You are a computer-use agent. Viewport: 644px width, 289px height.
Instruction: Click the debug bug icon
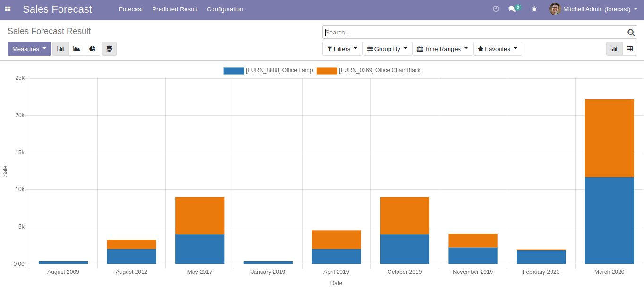coord(534,9)
